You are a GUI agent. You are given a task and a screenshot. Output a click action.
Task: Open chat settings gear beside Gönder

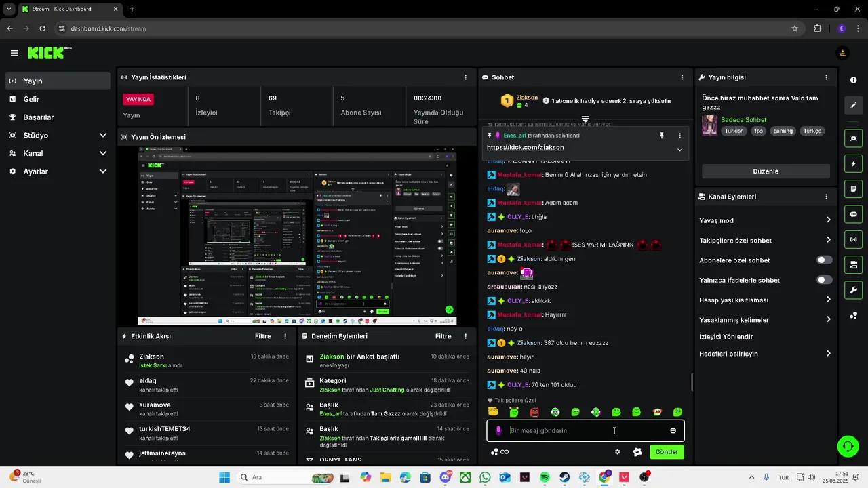pos(617,452)
